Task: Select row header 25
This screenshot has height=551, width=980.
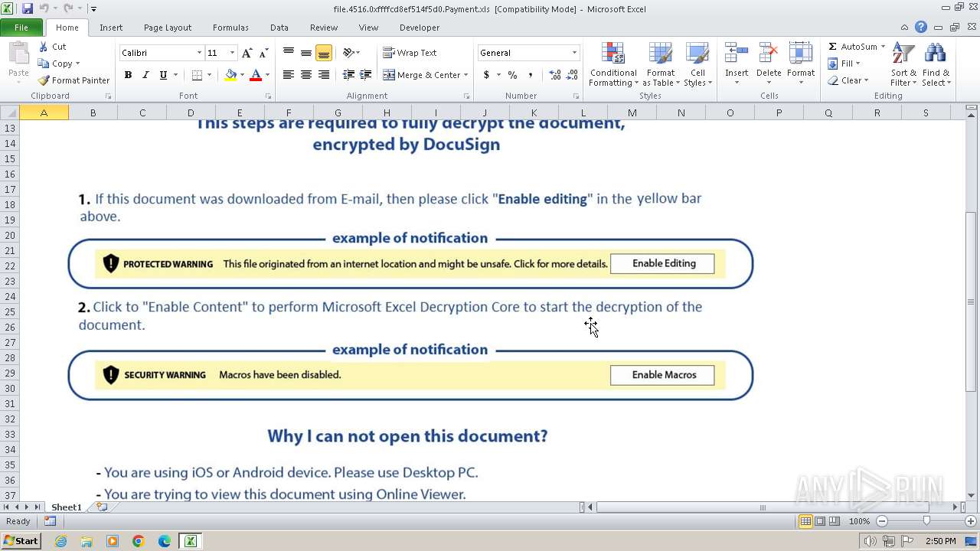Action: click(x=10, y=311)
